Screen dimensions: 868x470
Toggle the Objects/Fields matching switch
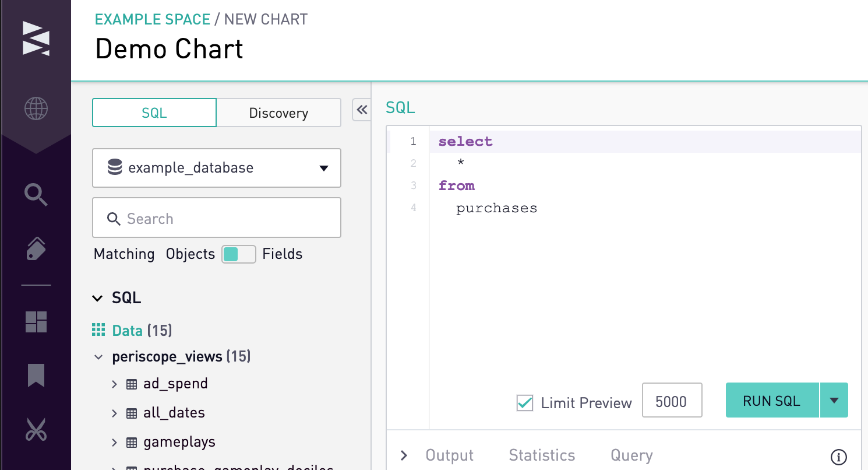click(x=238, y=254)
